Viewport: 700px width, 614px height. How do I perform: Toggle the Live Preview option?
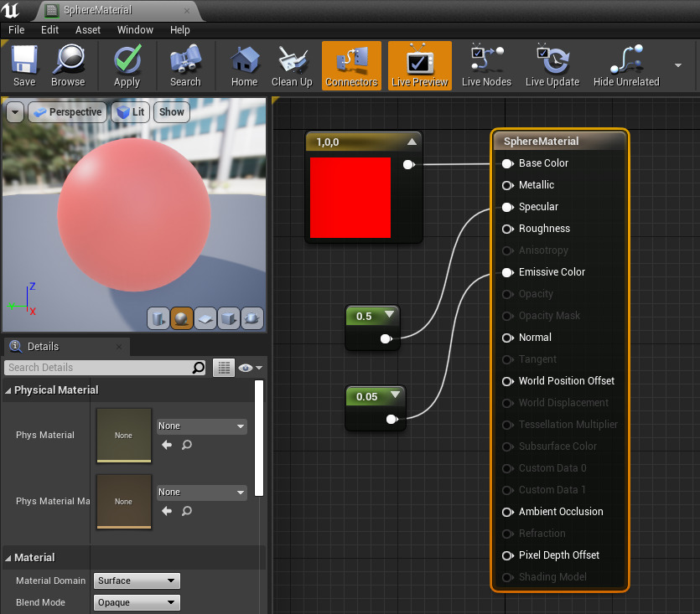419,65
